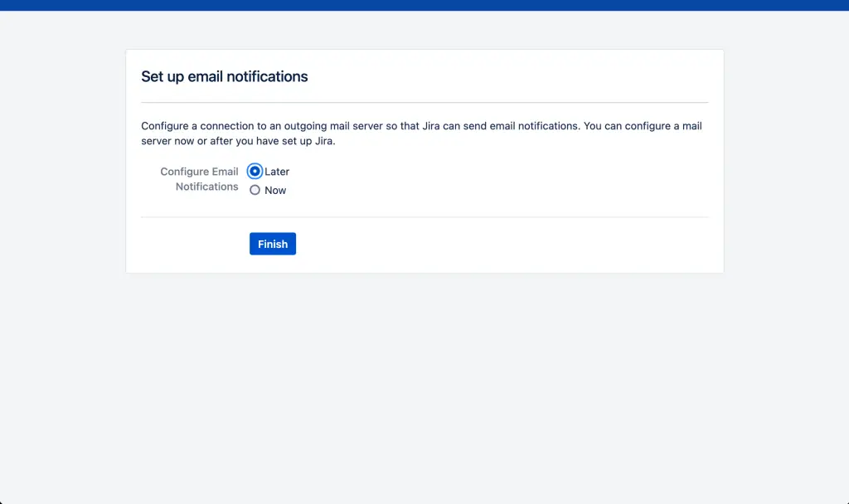Choose Now for email notification configuration

pyautogui.click(x=255, y=190)
